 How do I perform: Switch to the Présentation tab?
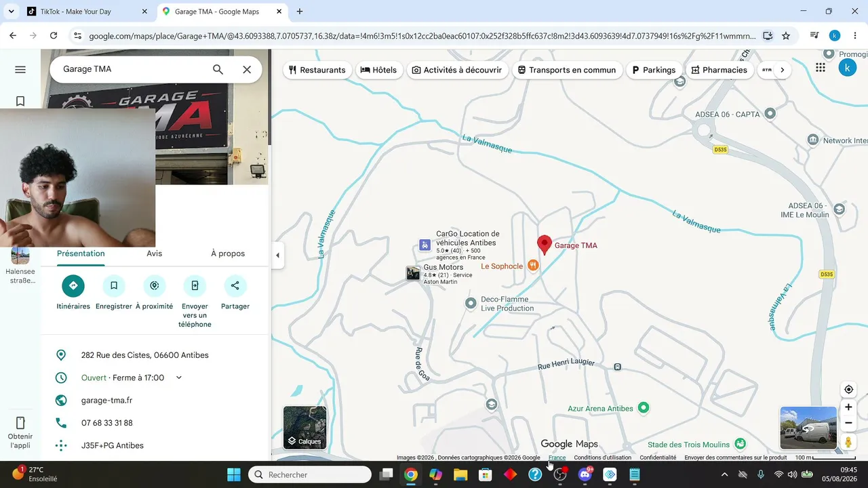81,253
